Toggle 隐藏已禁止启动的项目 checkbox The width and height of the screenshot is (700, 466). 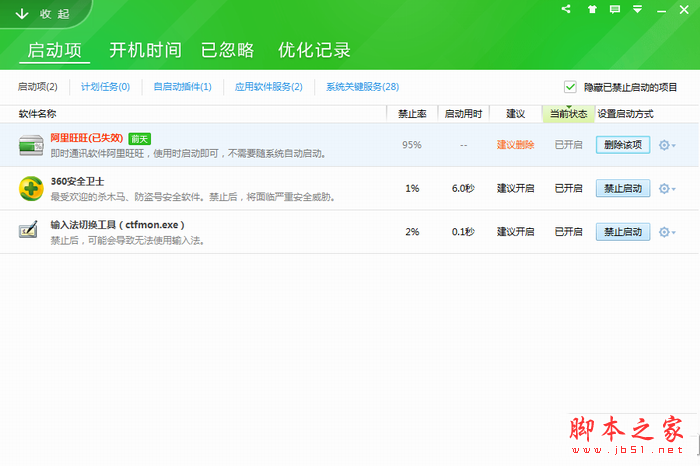coord(570,87)
